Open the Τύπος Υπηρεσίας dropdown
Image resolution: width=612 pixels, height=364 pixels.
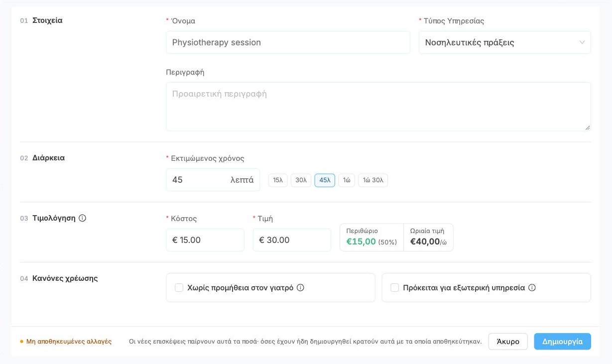point(505,42)
